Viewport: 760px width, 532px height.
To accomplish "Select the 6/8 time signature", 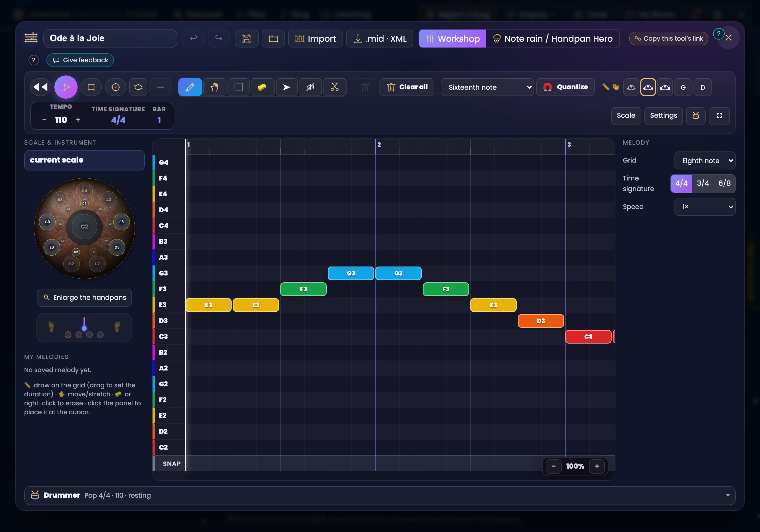I will tap(724, 183).
